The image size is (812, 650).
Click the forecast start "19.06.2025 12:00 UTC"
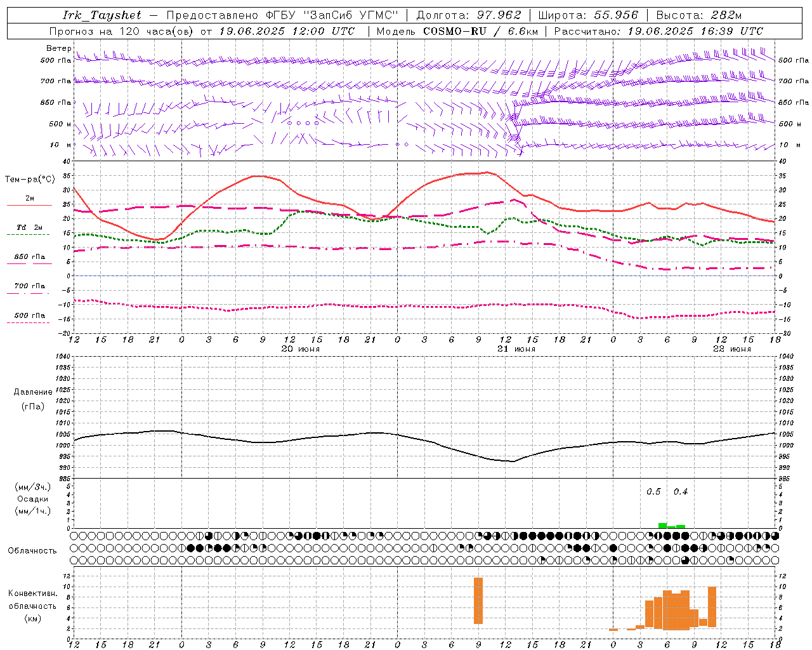click(x=287, y=31)
